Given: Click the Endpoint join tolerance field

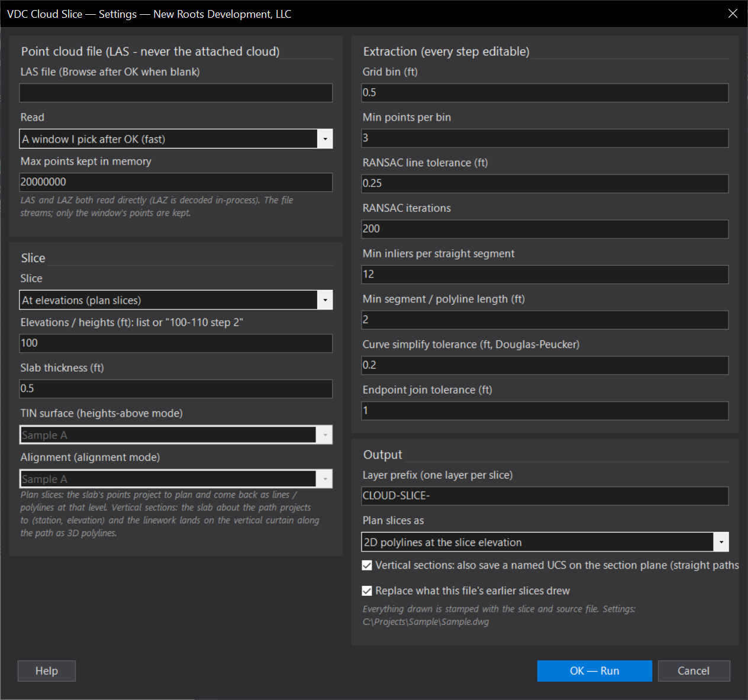Looking at the screenshot, I should point(545,411).
